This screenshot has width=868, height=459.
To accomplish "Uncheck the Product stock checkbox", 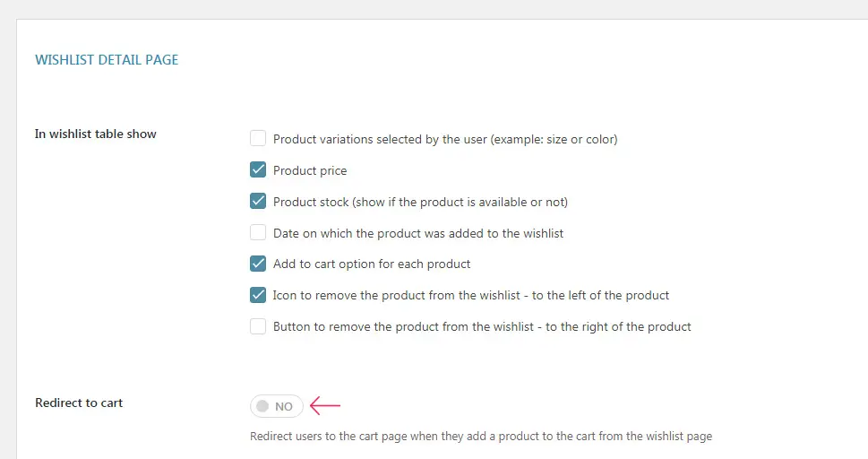I will 258,201.
